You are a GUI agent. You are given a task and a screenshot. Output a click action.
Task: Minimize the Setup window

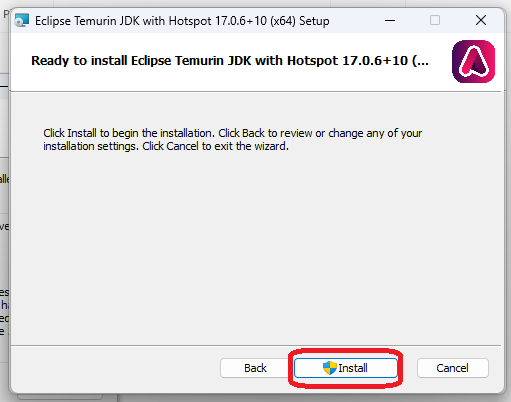[390, 20]
